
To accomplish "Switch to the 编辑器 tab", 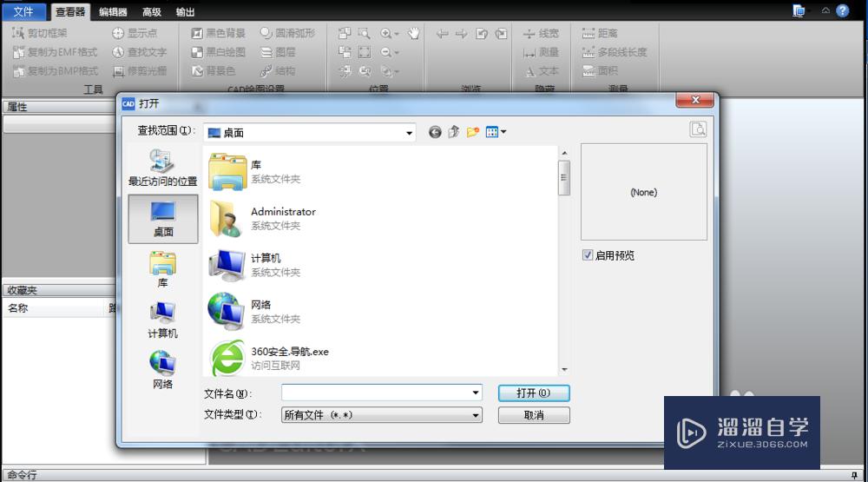I will coord(113,11).
